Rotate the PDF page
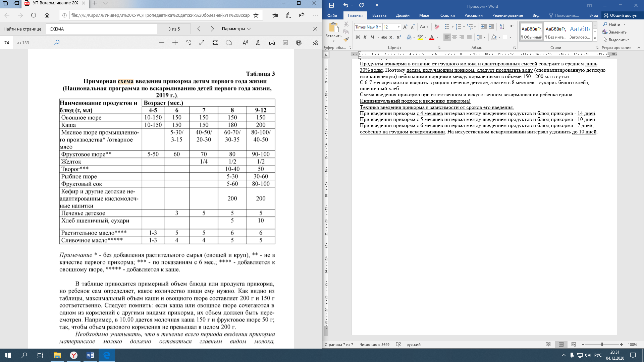Image resolution: width=644 pixels, height=362 pixels. tap(189, 43)
